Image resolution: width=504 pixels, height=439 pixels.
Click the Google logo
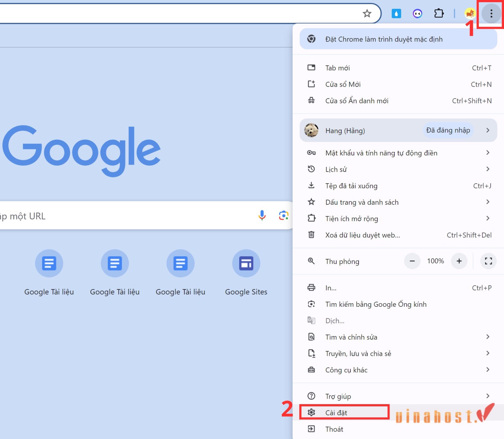pos(81,151)
